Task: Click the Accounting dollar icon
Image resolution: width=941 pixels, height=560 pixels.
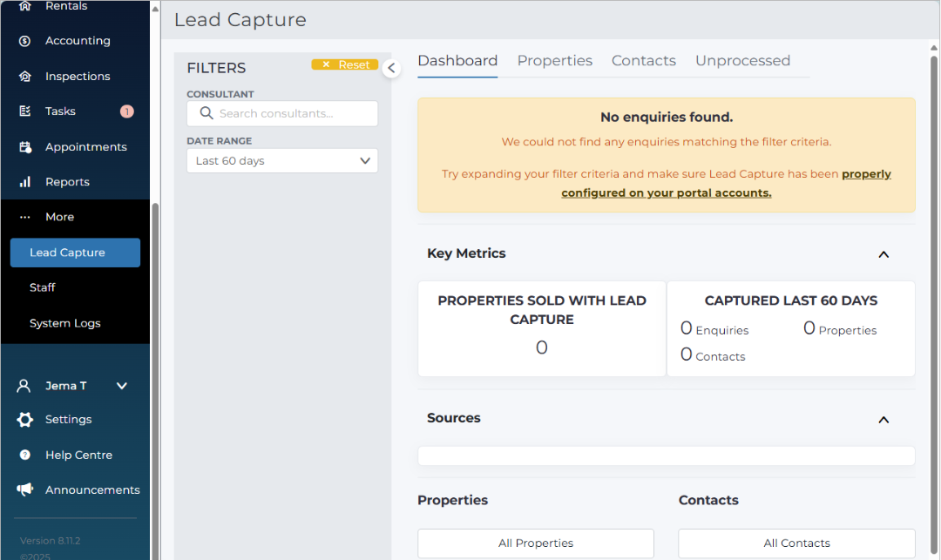Action: (x=24, y=41)
